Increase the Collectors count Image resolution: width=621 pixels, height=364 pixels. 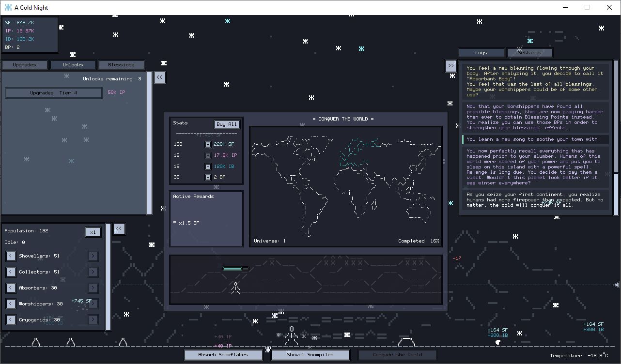(93, 272)
